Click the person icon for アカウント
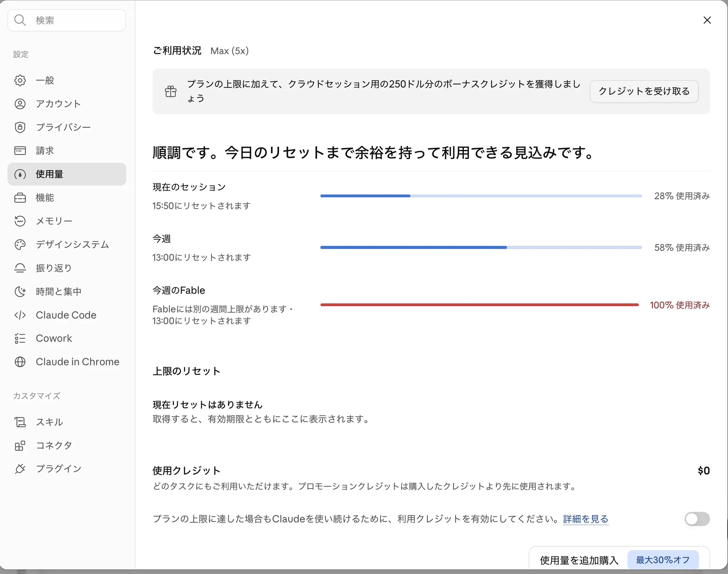 click(x=20, y=104)
